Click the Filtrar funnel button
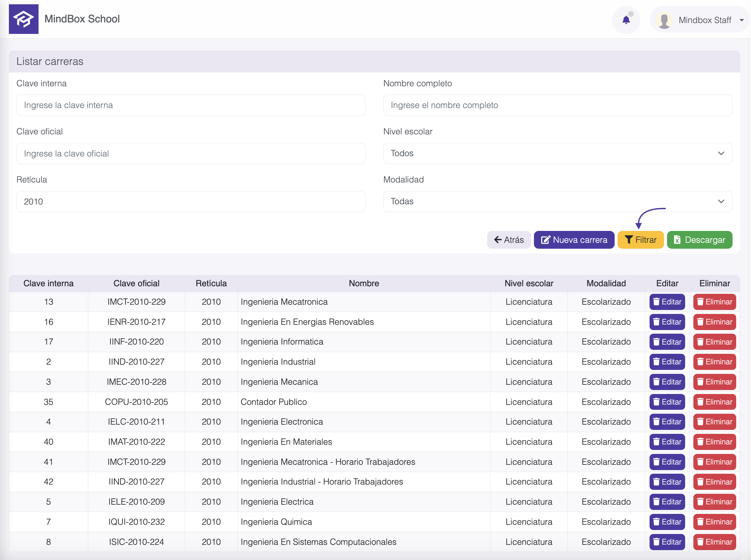Viewport: 751px width, 560px height. tap(640, 240)
